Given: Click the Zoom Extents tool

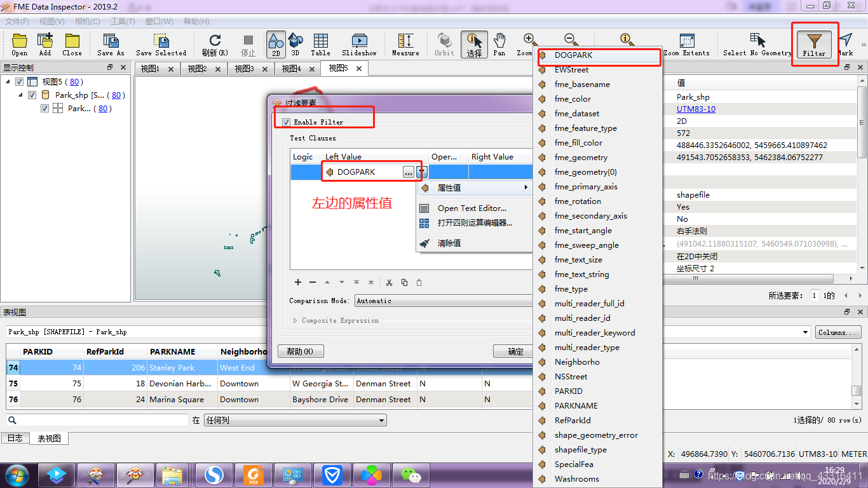Looking at the screenshot, I should (687, 44).
